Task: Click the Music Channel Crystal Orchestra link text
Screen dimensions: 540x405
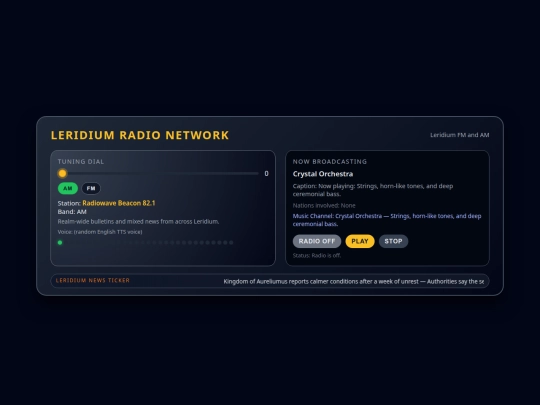Action: (387, 220)
